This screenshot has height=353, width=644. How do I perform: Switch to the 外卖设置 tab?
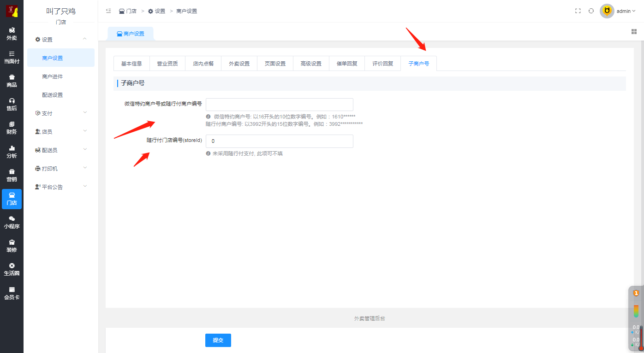239,64
